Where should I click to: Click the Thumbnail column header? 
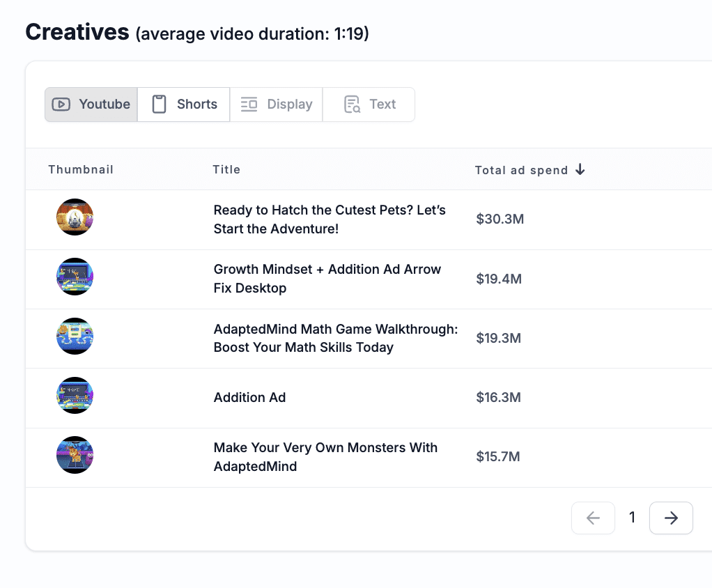pos(81,170)
